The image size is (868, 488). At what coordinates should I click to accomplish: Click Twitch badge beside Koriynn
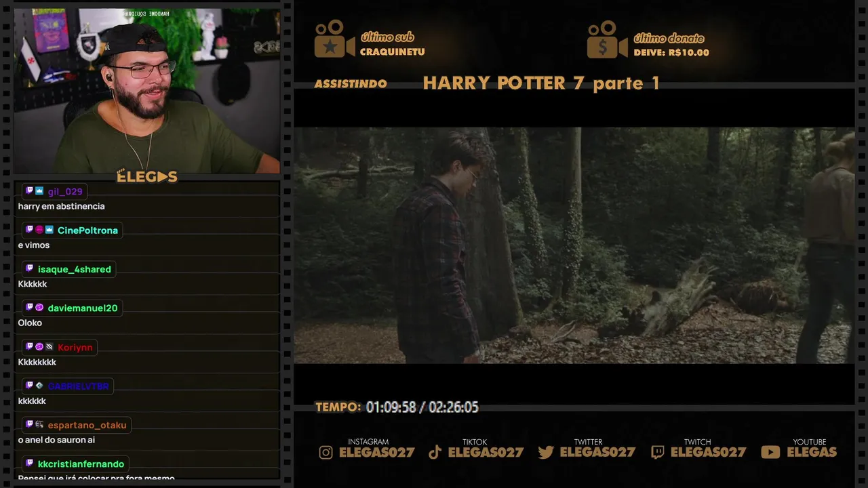pos(29,347)
